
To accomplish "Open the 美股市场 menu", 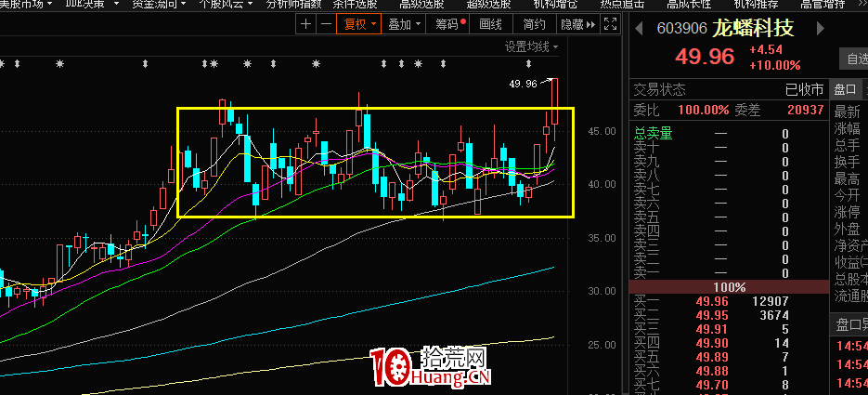I will [27, 5].
